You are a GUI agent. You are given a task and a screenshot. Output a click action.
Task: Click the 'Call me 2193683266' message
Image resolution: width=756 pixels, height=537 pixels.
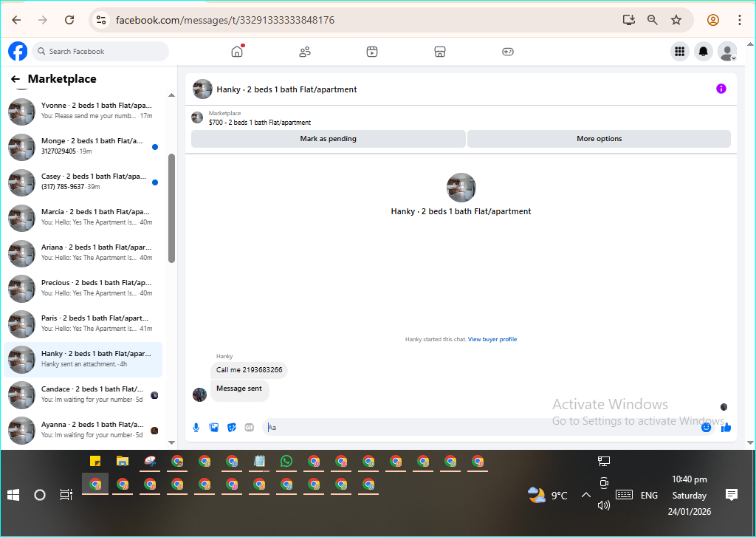tap(249, 370)
